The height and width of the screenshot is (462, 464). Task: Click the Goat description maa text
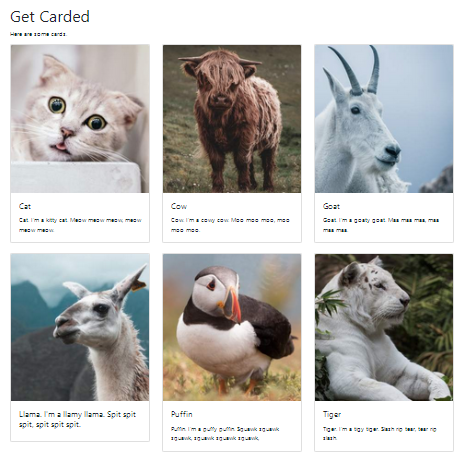point(381,225)
